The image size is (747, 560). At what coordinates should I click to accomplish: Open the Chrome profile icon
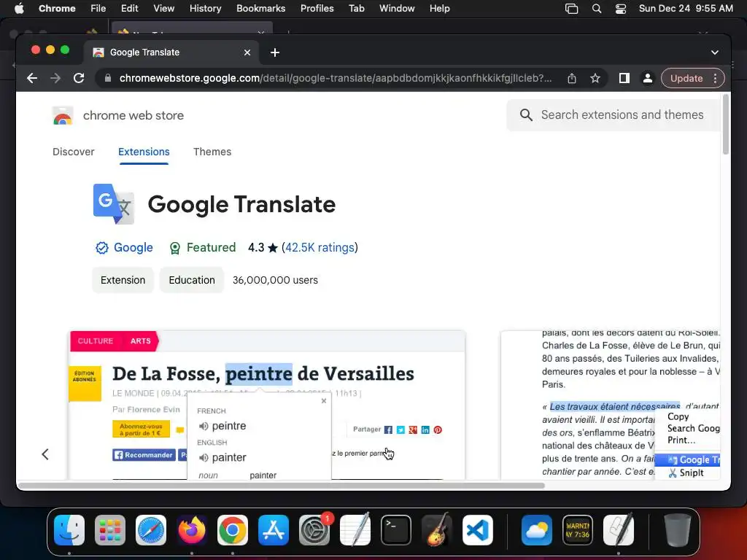[648, 79]
